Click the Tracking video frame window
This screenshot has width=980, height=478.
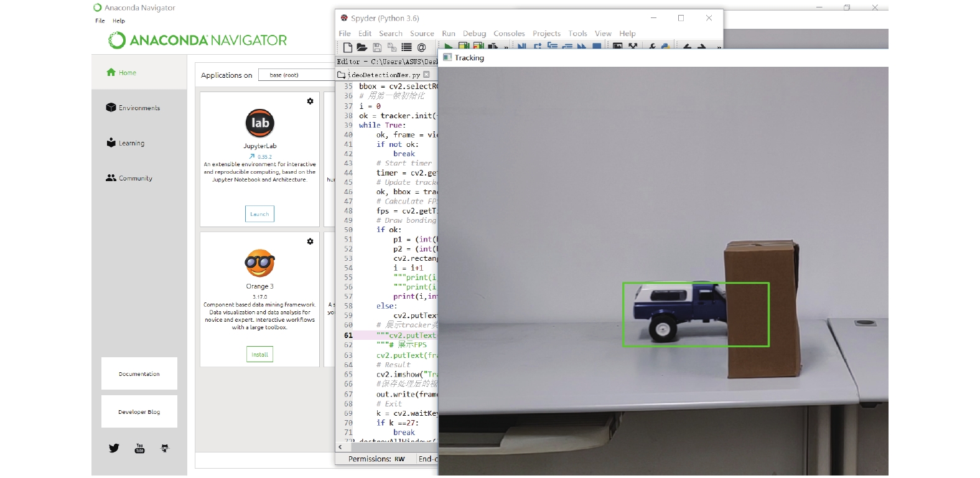click(663, 271)
